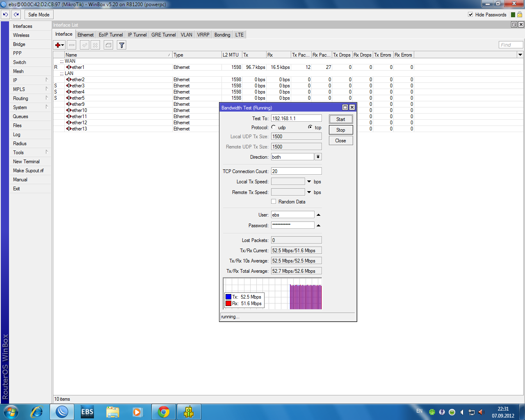Click the Redo arrow in WinBox toolbar
The image size is (525, 420).
[x=16, y=14]
